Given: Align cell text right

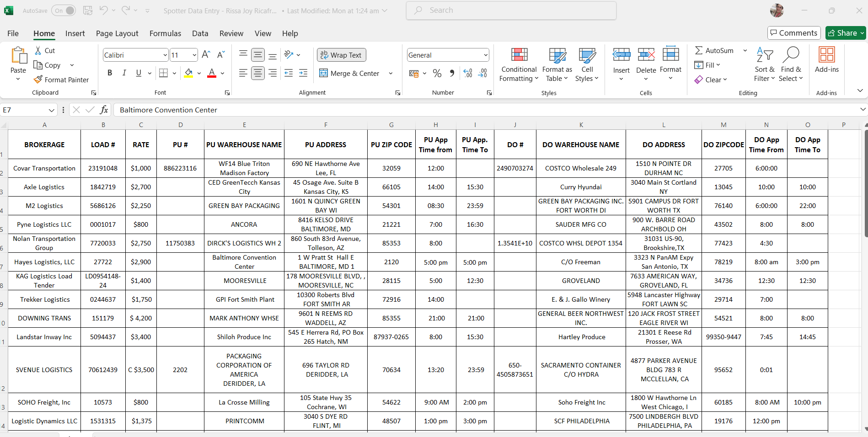Looking at the screenshot, I should [x=273, y=73].
